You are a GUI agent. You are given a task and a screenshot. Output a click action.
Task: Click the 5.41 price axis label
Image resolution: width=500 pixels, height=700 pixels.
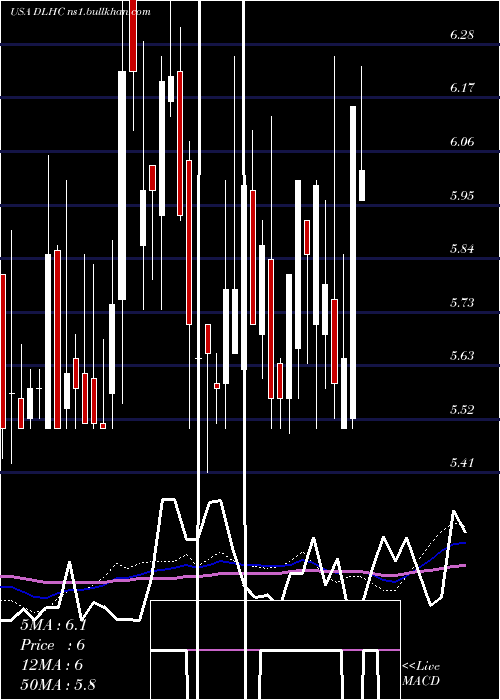coord(462,462)
